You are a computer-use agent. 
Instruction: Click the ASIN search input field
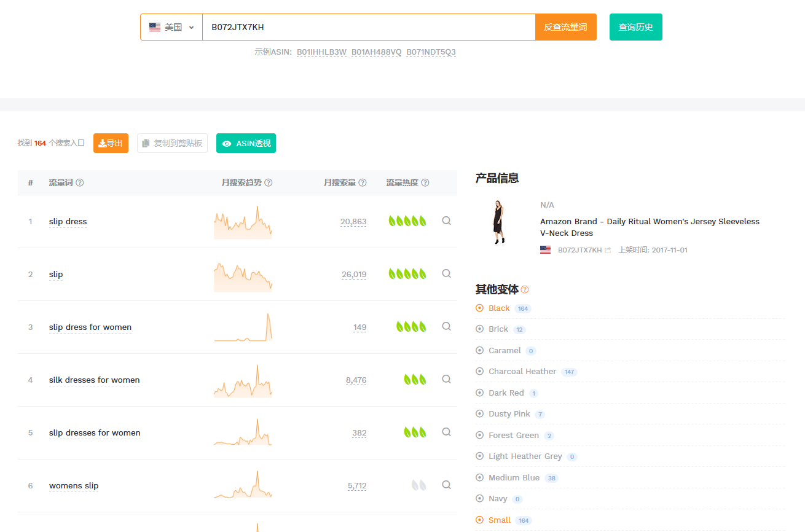coord(369,27)
